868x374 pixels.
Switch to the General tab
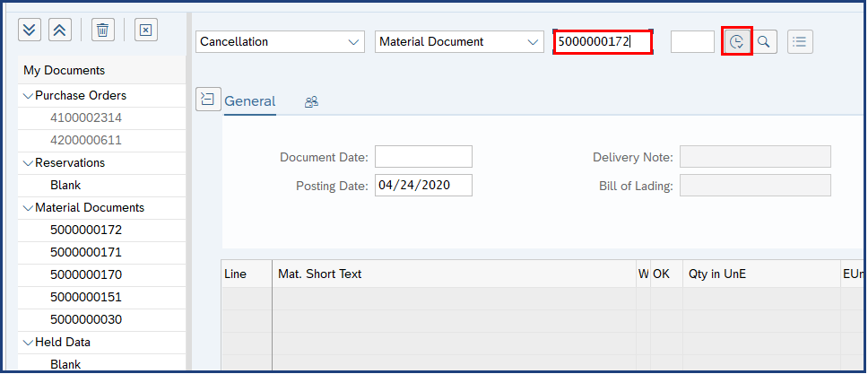tap(249, 101)
